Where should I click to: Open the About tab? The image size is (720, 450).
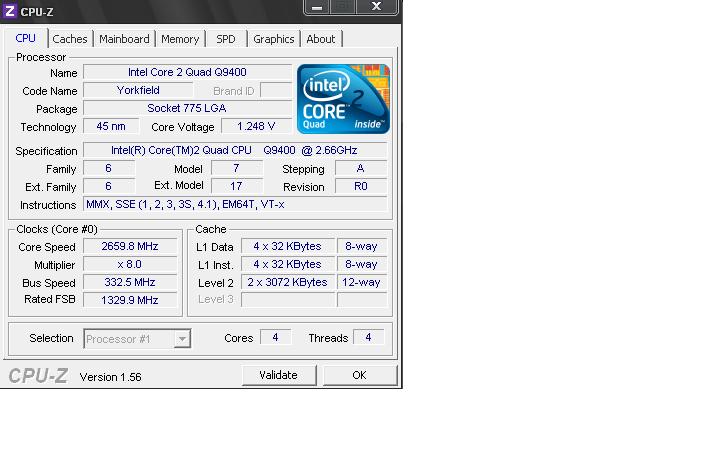tap(321, 39)
